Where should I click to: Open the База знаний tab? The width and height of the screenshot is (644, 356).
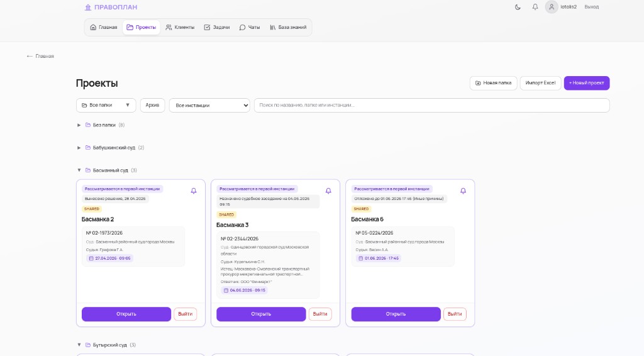tap(288, 27)
